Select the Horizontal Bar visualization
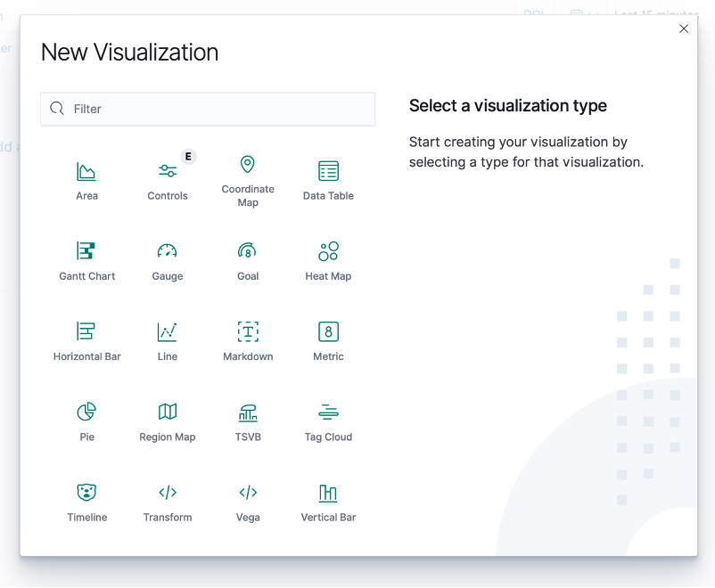715x588 pixels. tap(86, 342)
